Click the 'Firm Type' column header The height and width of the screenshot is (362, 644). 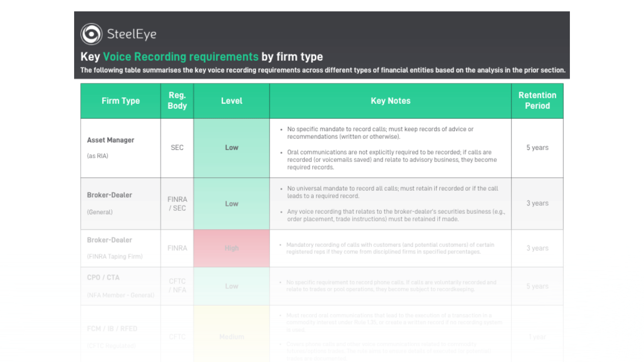click(120, 101)
